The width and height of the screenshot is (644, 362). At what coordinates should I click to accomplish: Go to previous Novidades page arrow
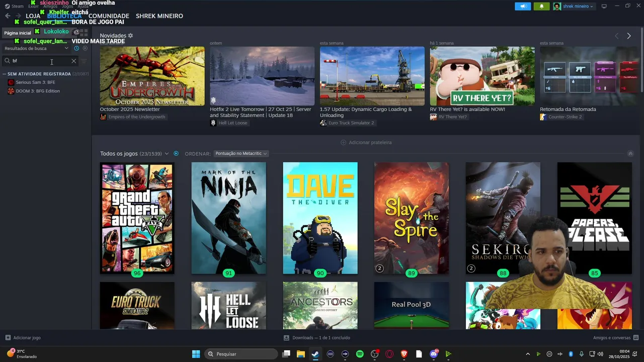tap(616, 36)
